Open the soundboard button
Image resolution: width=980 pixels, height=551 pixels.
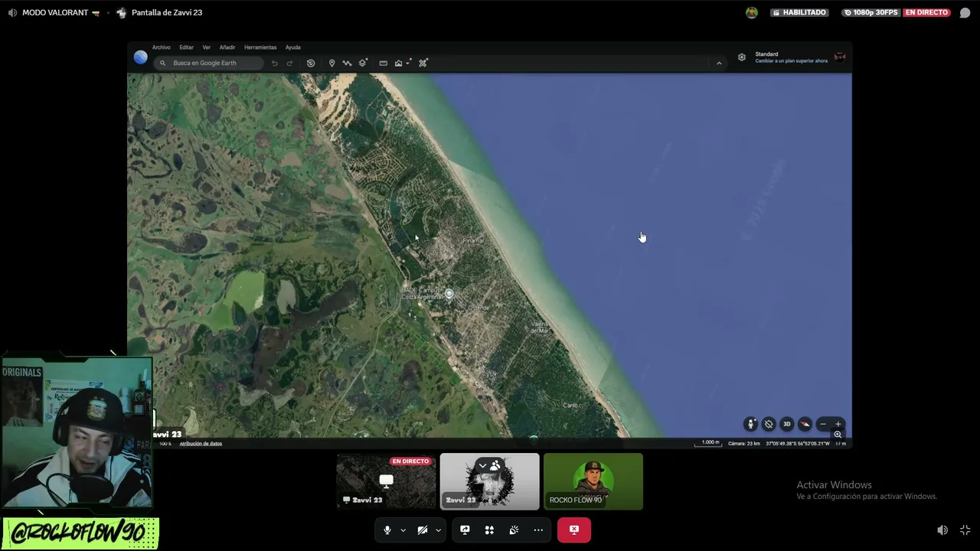point(514,530)
